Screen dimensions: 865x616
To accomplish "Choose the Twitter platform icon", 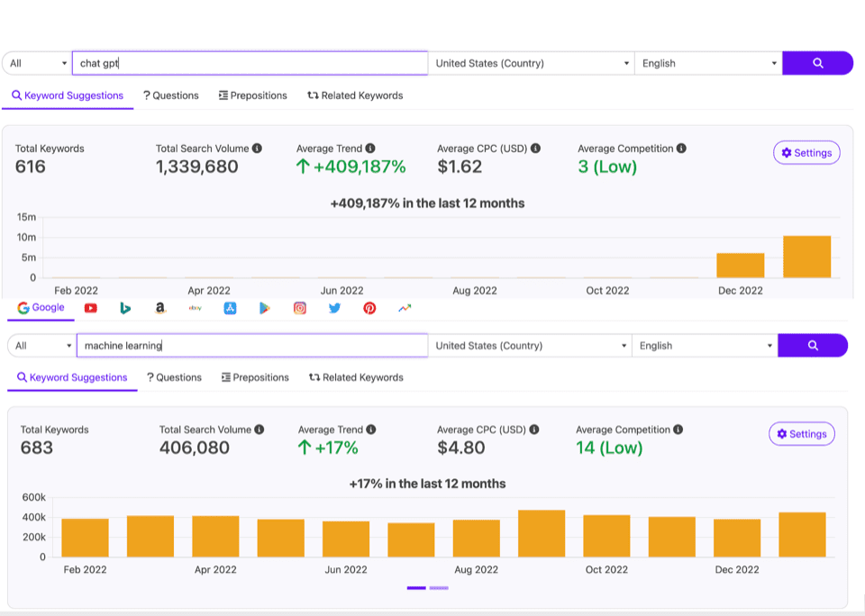I will tap(334, 308).
